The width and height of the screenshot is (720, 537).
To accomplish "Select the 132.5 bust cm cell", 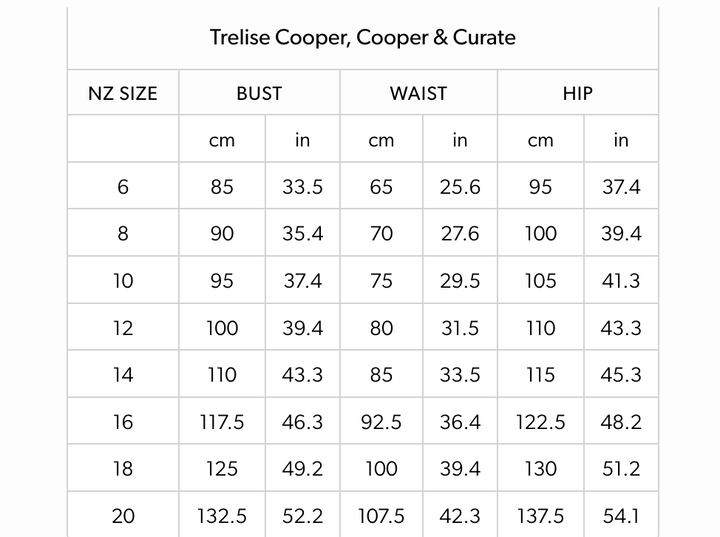I will 222,516.
